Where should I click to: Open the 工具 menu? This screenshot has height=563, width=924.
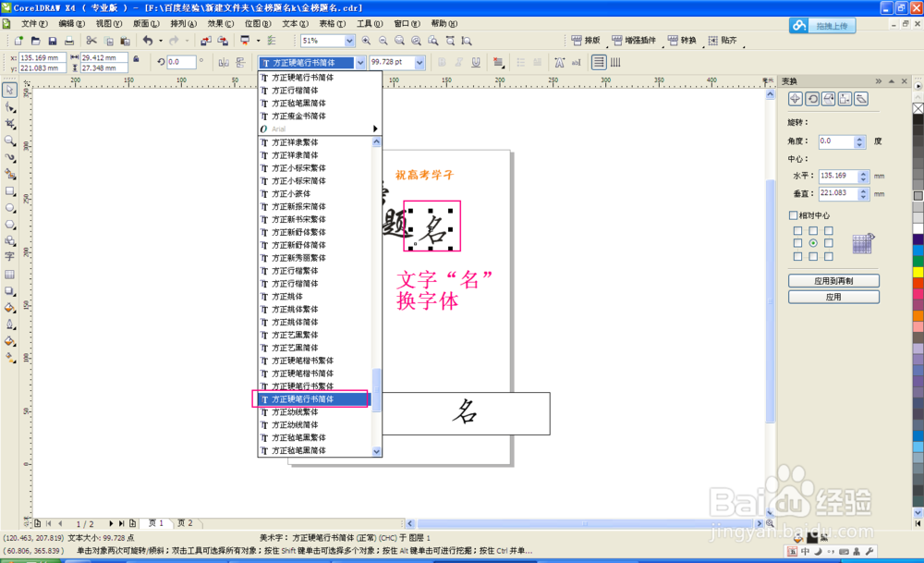pos(369,24)
